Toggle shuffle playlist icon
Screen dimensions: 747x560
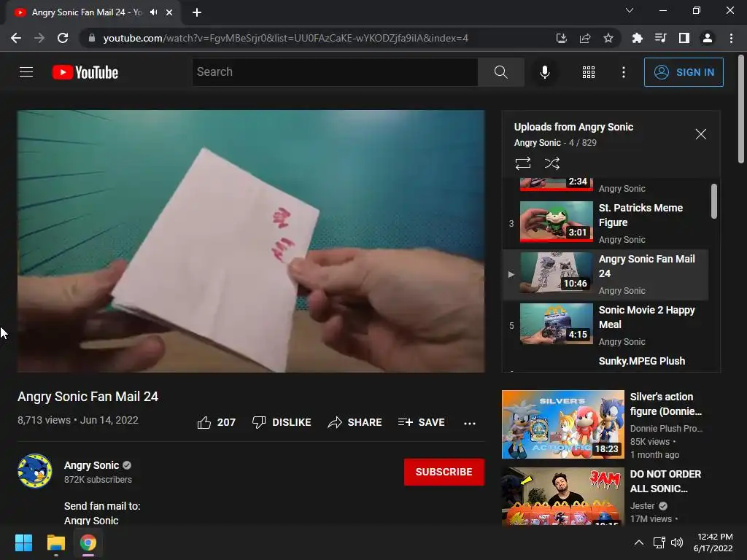(x=551, y=163)
